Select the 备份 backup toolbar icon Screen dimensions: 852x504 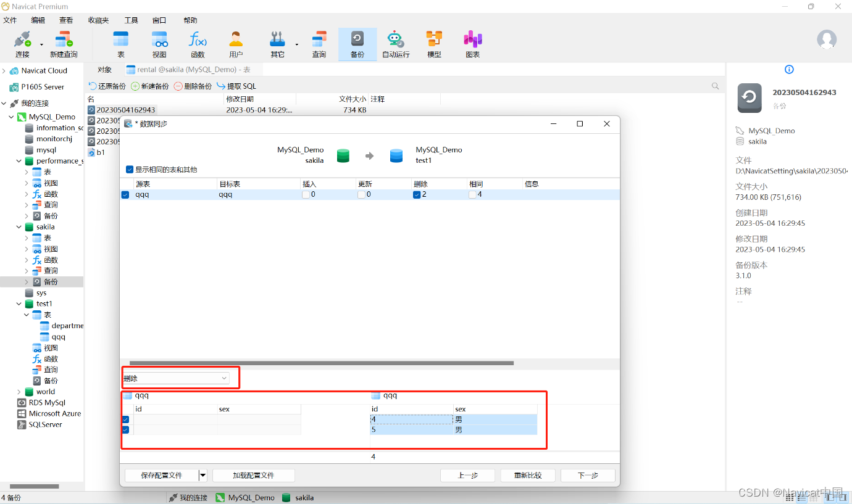357,45
